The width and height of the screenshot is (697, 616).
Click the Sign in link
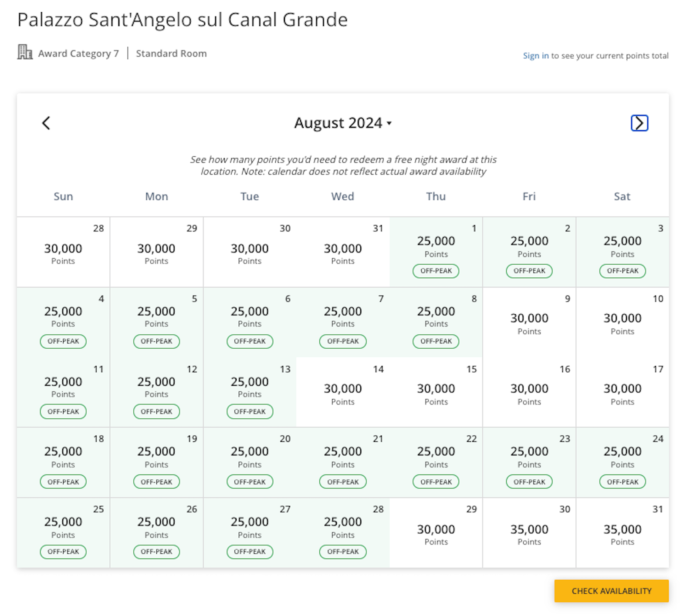535,56
